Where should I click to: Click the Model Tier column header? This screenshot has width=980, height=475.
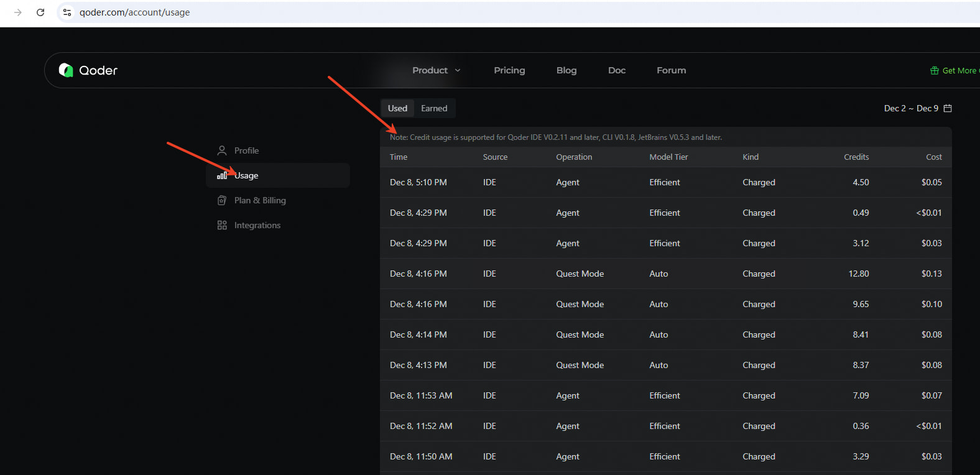pos(668,157)
